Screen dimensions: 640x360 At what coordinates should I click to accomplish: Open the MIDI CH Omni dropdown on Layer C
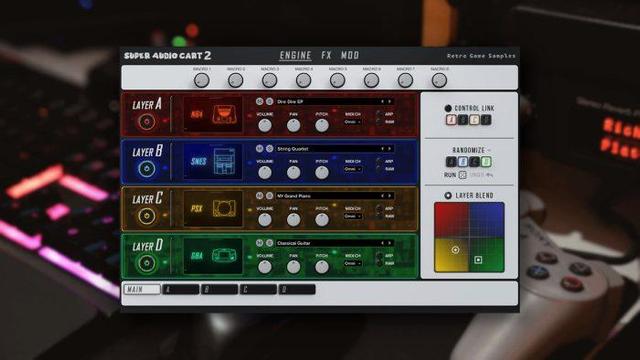tap(353, 216)
